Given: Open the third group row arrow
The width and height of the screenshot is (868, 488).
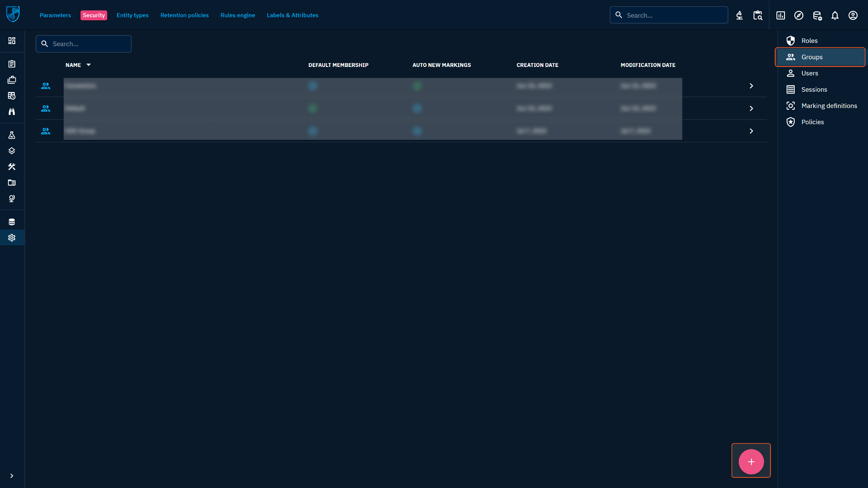Looking at the screenshot, I should point(751,131).
